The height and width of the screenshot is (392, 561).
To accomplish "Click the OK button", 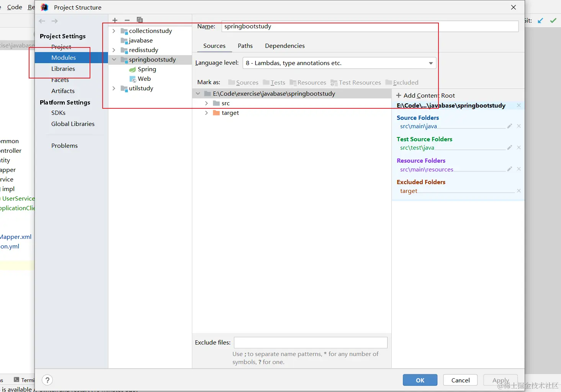I will [x=420, y=380].
